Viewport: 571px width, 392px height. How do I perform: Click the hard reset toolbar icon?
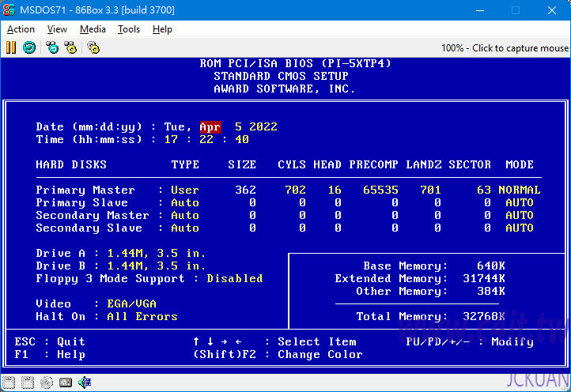(x=29, y=47)
